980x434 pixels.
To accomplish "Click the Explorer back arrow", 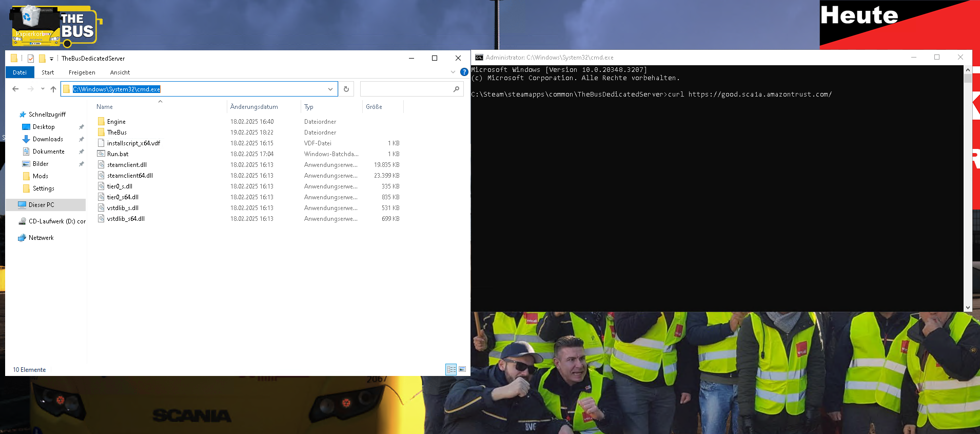I will (15, 89).
